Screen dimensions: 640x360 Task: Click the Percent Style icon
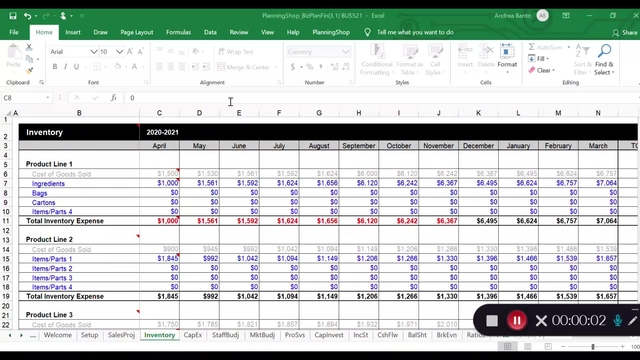point(310,67)
